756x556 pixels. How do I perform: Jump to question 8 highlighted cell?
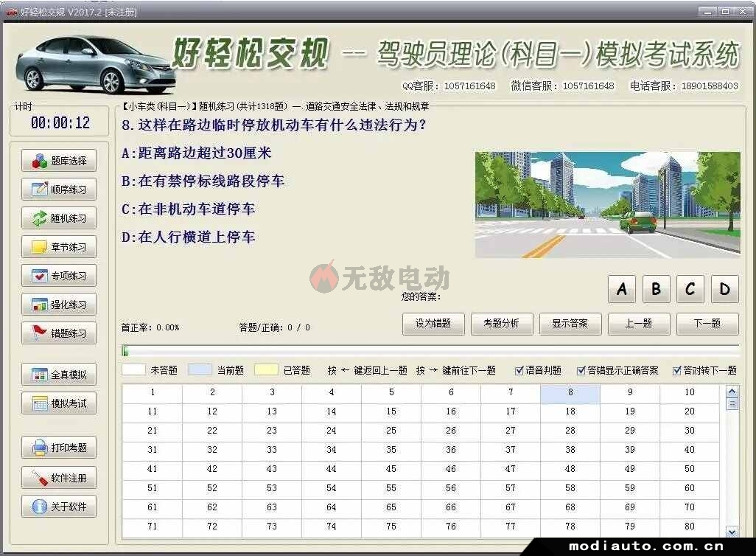coord(570,392)
